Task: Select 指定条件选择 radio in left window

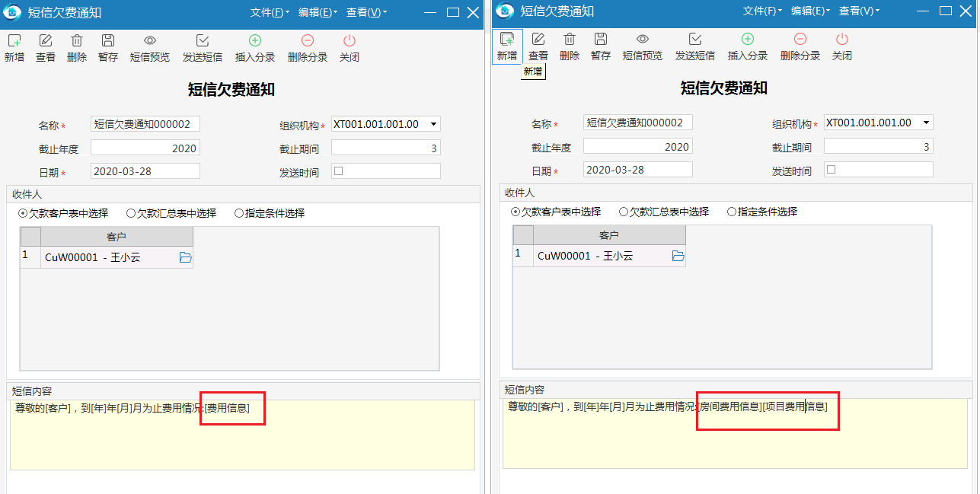Action: click(239, 213)
